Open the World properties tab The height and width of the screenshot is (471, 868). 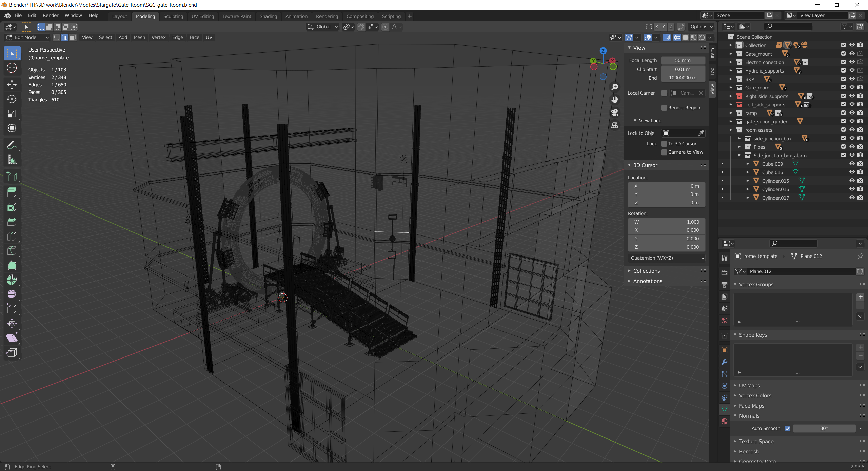coord(725,321)
